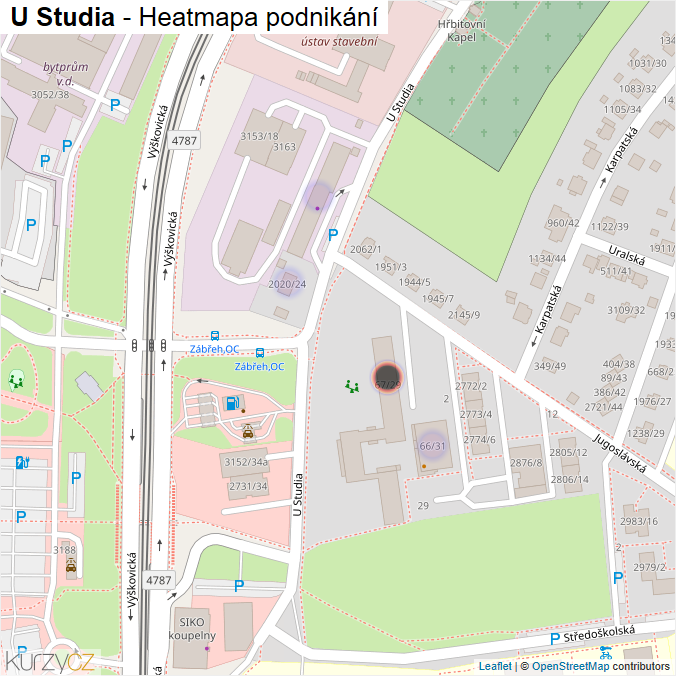Screen dimensions: 676x676
Task: Click the dark heatmap hotspot at 67/29
Action: pos(387,377)
